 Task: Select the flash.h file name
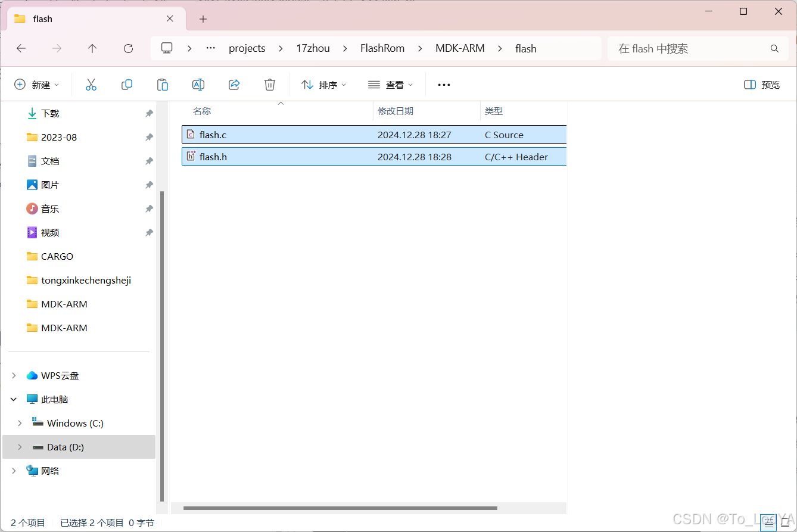pyautogui.click(x=213, y=157)
